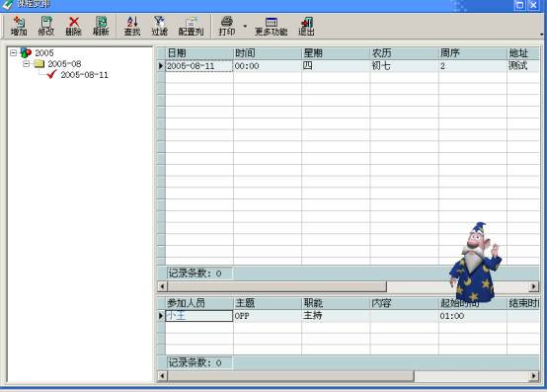Select the 2005-08-11 tree entry

tap(85, 75)
